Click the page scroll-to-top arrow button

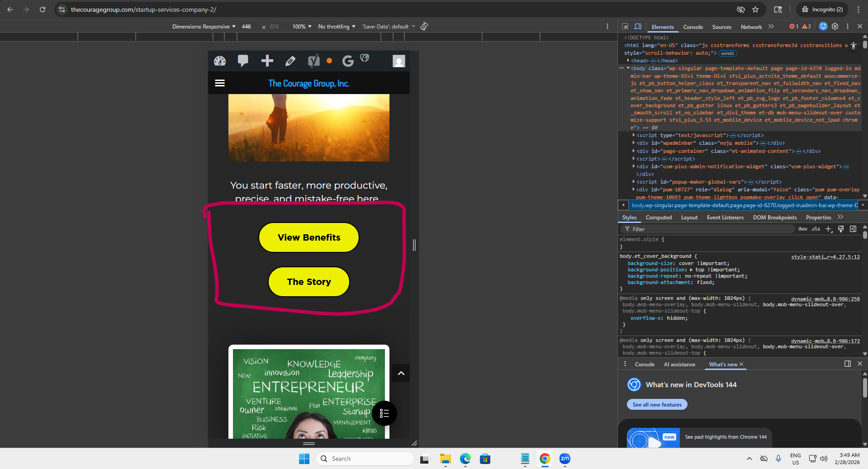[401, 373]
